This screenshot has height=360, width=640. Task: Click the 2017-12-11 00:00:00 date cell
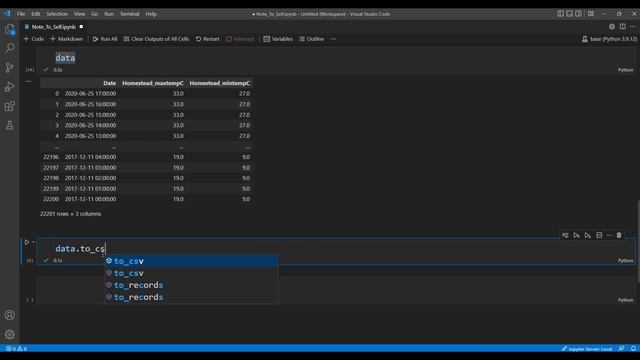coord(90,199)
